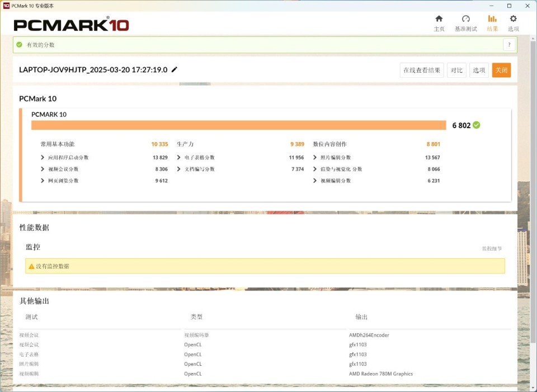
Task: Expand the 渲染与视觉化 分数 row
Action: pyautogui.click(x=315, y=169)
